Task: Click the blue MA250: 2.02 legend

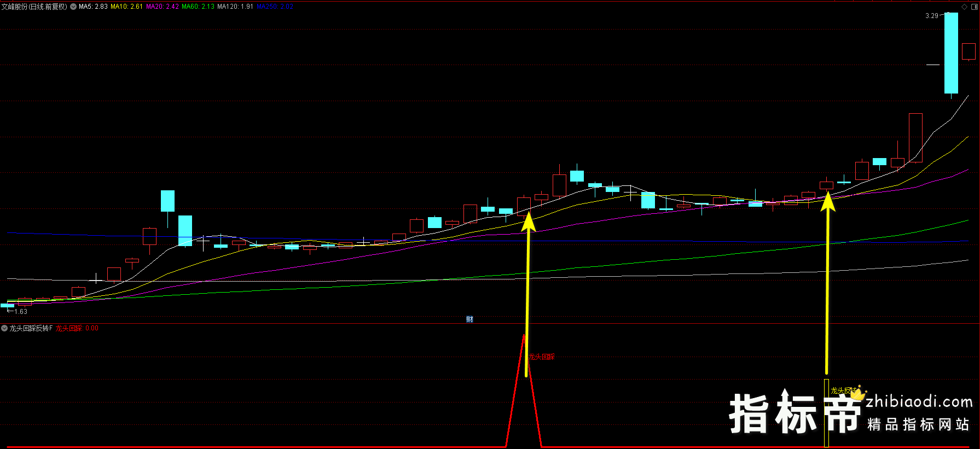Action: [x=275, y=7]
